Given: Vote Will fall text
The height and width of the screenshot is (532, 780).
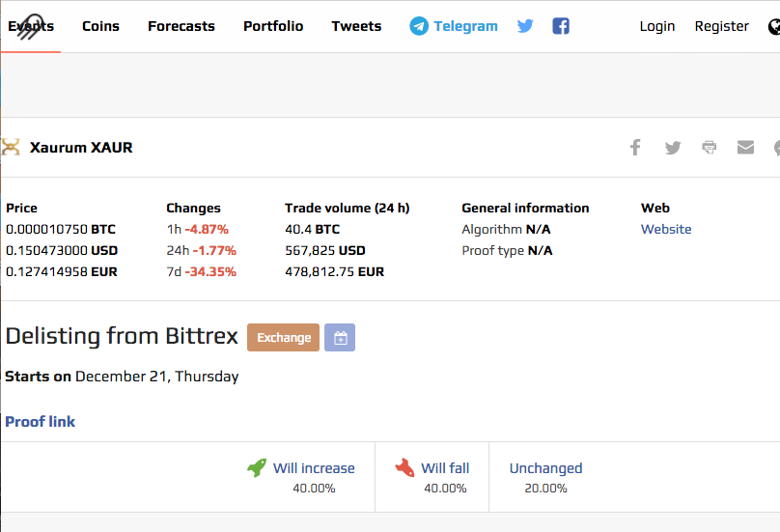Looking at the screenshot, I should 445,468.
